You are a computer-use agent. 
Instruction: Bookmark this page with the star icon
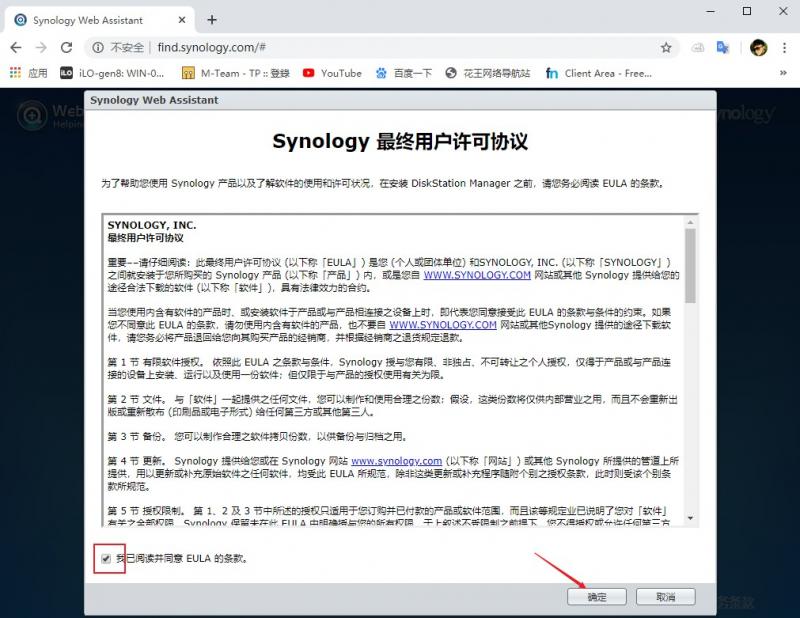666,47
